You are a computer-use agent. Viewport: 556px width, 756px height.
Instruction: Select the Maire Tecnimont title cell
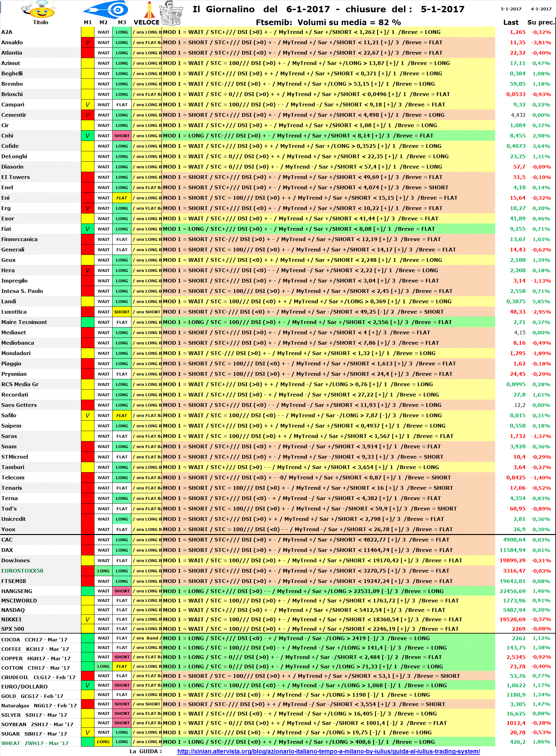click(40, 322)
